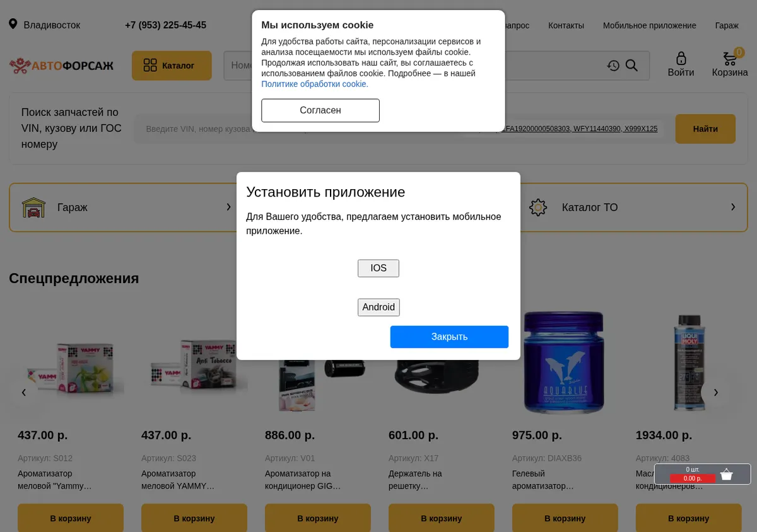Accept cookies with Согласен button

[x=320, y=110]
